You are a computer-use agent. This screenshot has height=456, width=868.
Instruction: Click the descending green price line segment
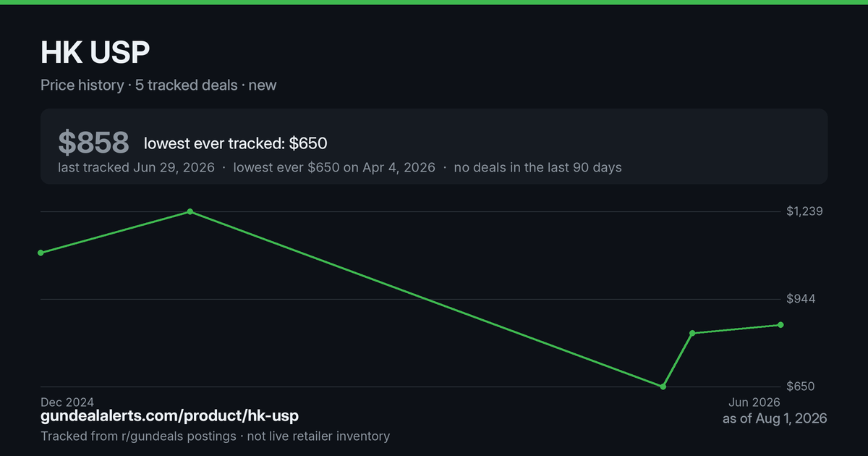click(x=427, y=299)
